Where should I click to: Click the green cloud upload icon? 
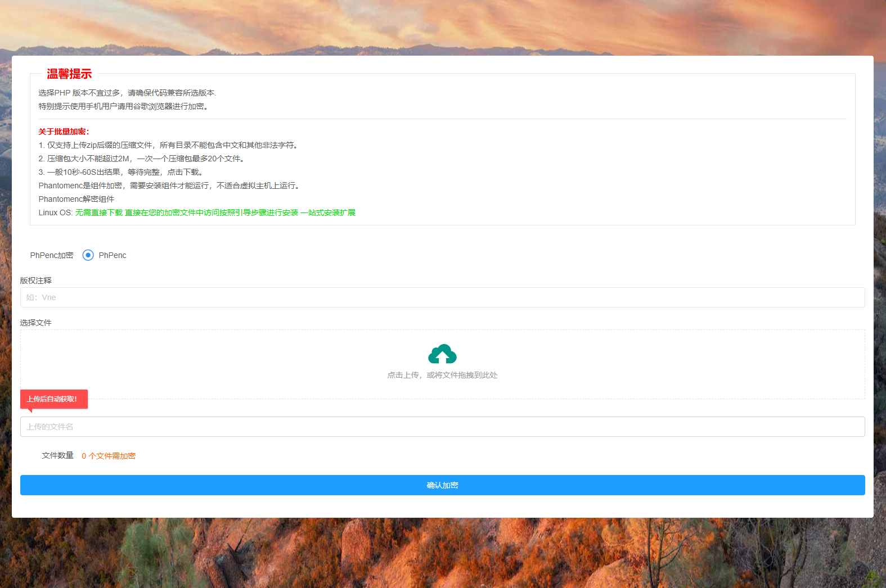[x=442, y=354]
